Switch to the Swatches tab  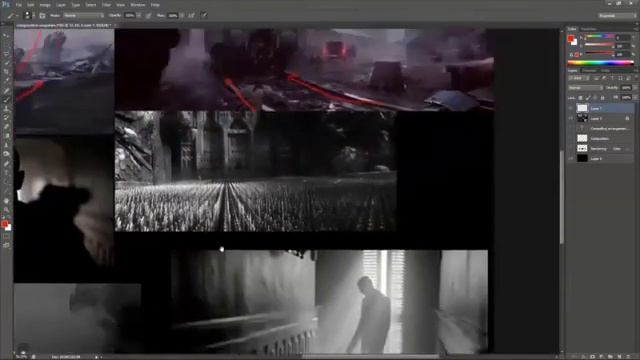click(588, 29)
